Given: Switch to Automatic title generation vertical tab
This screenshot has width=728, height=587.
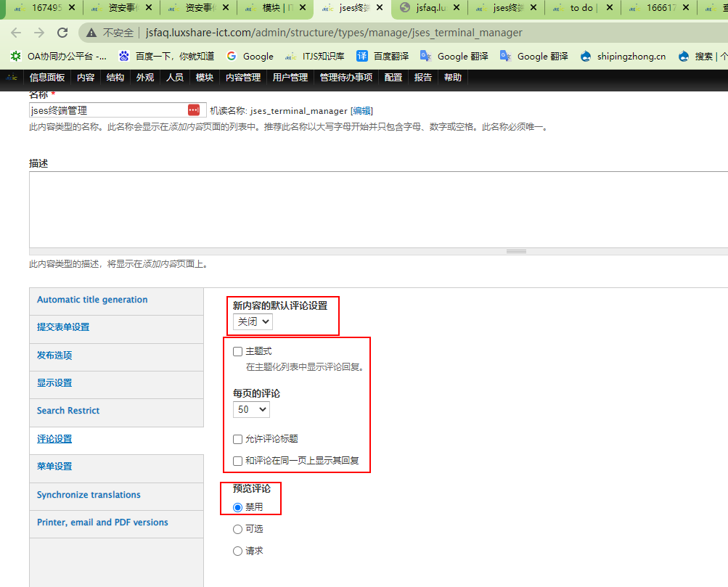Looking at the screenshot, I should tap(117, 302).
